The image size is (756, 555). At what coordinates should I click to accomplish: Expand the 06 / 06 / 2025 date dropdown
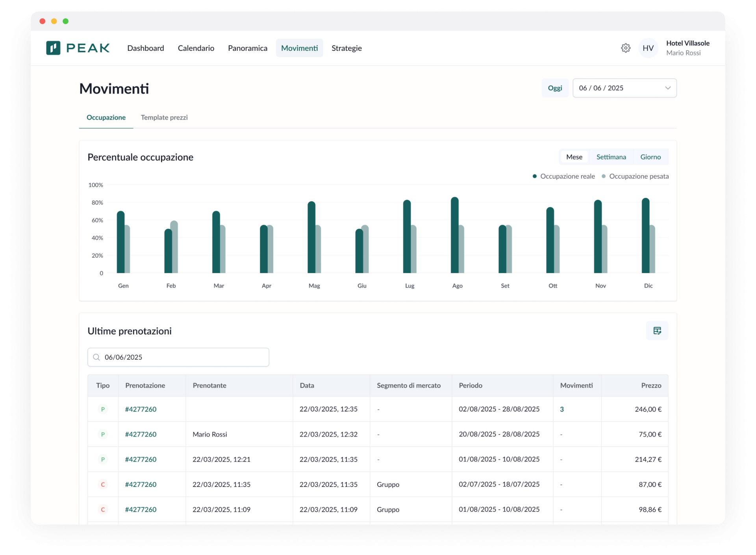pos(624,88)
